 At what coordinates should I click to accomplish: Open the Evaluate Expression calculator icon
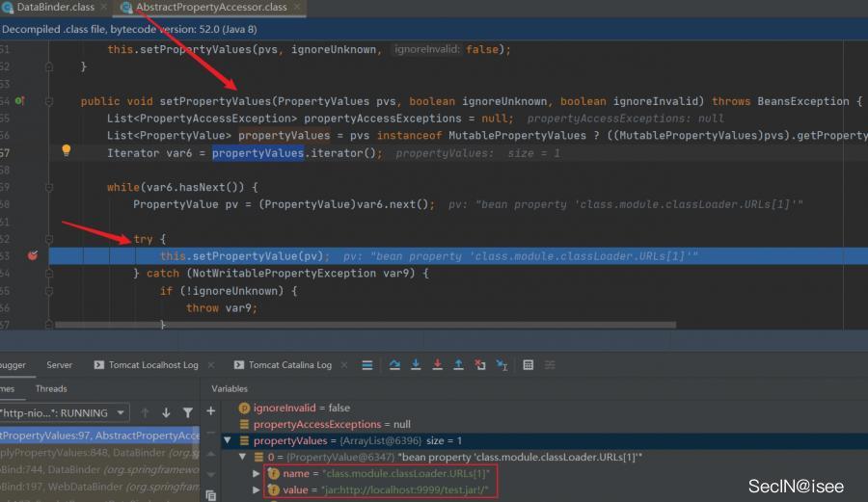(x=529, y=365)
